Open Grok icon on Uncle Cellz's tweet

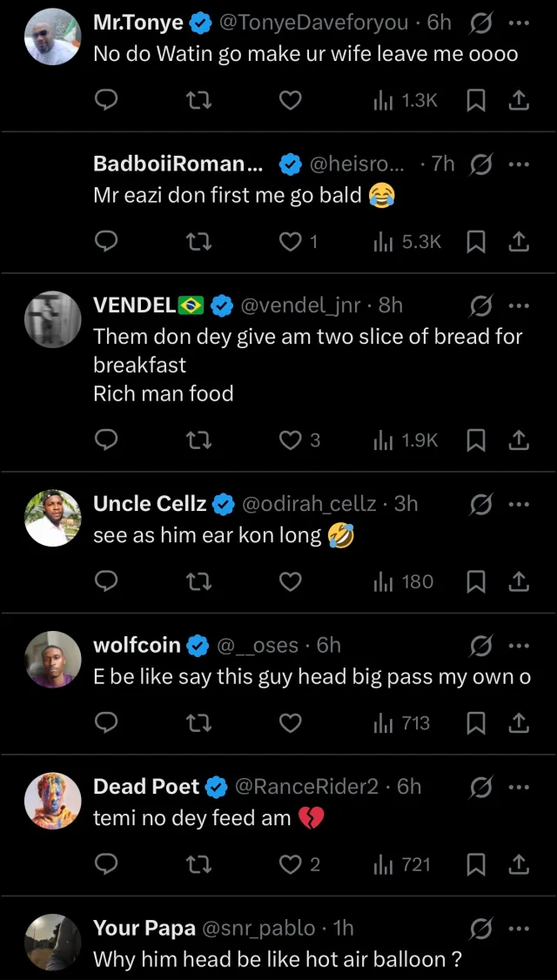pos(480,504)
